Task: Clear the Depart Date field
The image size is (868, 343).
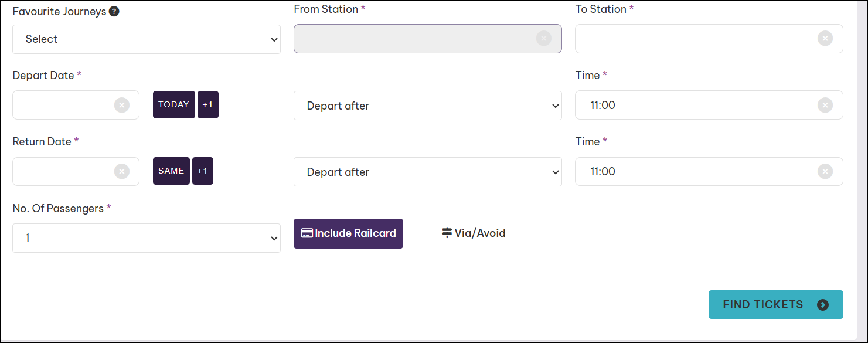Action: point(122,105)
